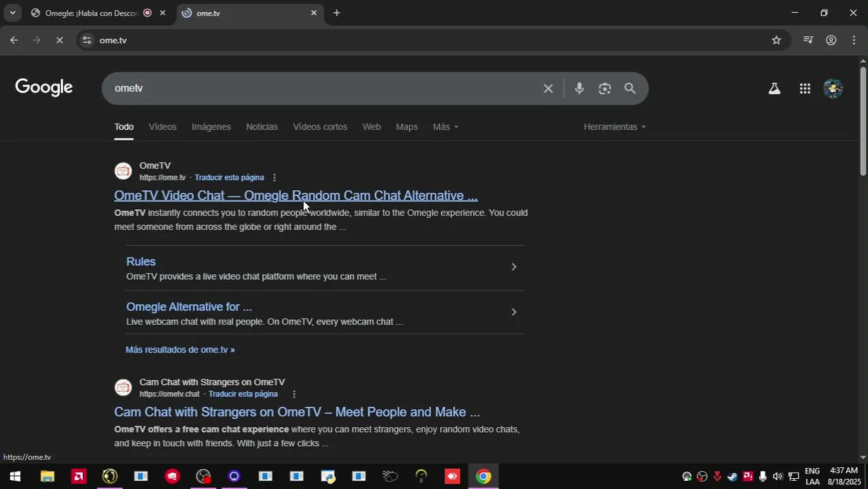Open the OBS Studio taskbar icon
Viewport: 868px width, 489px height.
point(203,477)
